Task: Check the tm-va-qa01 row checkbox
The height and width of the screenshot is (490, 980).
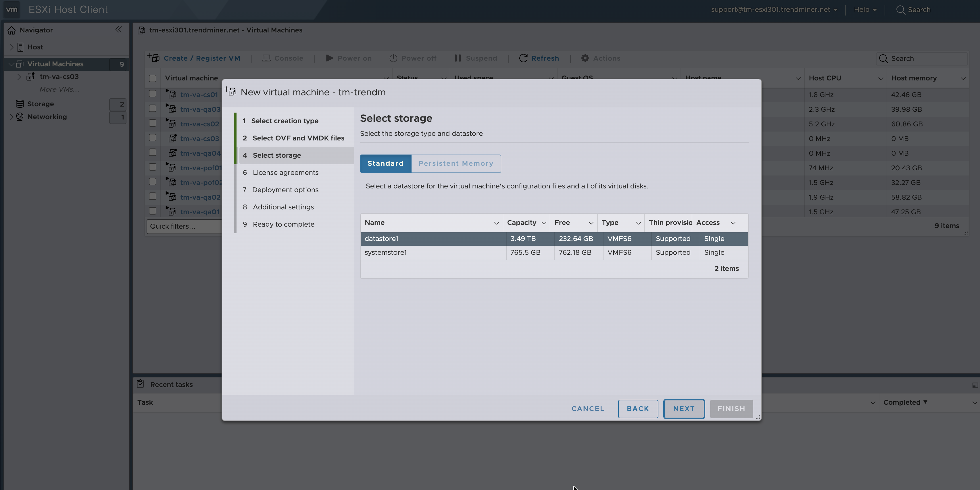Action: coord(153,211)
